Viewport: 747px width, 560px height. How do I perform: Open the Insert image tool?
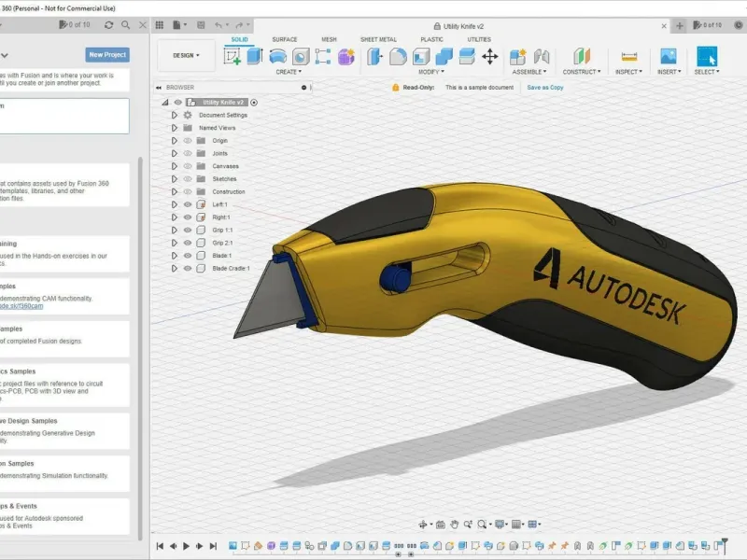(668, 57)
